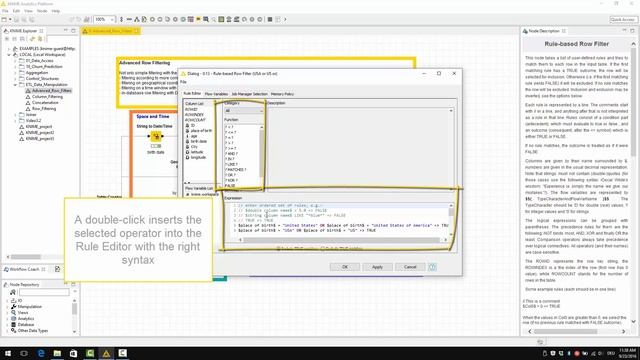Select the Rule Editor tab
The height and width of the screenshot is (360, 640).
click(x=192, y=94)
